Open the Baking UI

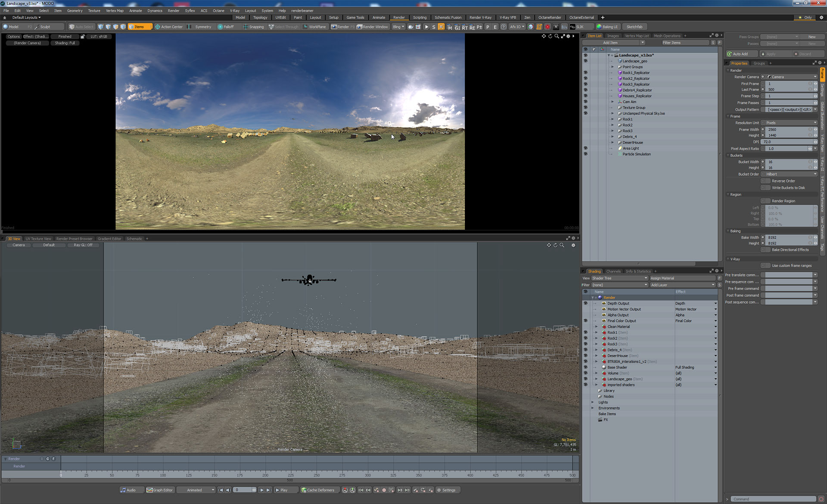608,27
